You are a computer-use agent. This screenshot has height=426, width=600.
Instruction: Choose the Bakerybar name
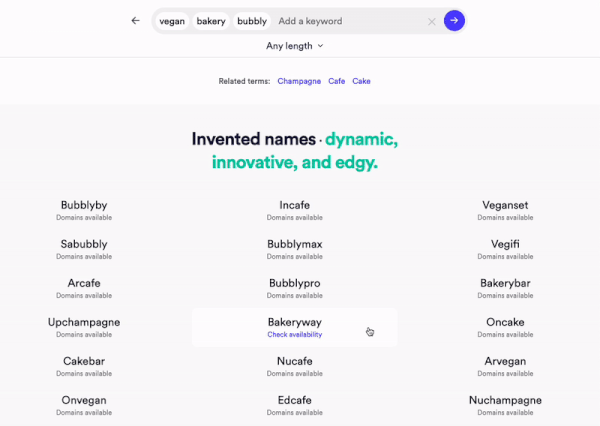[505, 283]
